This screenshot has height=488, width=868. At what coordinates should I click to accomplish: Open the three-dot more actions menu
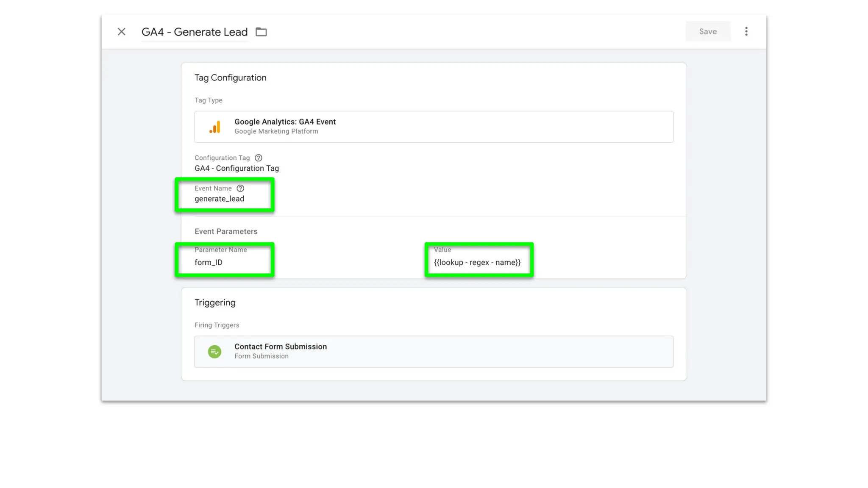point(746,31)
